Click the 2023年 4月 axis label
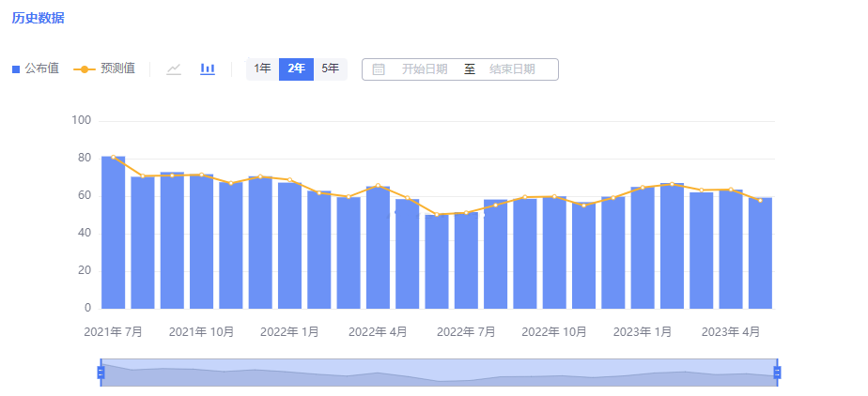The width and height of the screenshot is (868, 396). [731, 332]
